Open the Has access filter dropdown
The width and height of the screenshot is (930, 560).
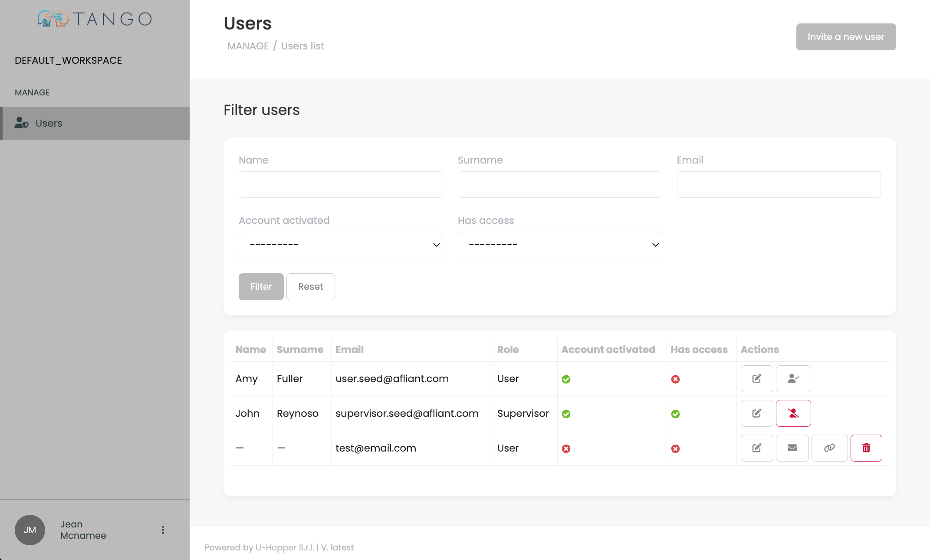[x=559, y=245]
